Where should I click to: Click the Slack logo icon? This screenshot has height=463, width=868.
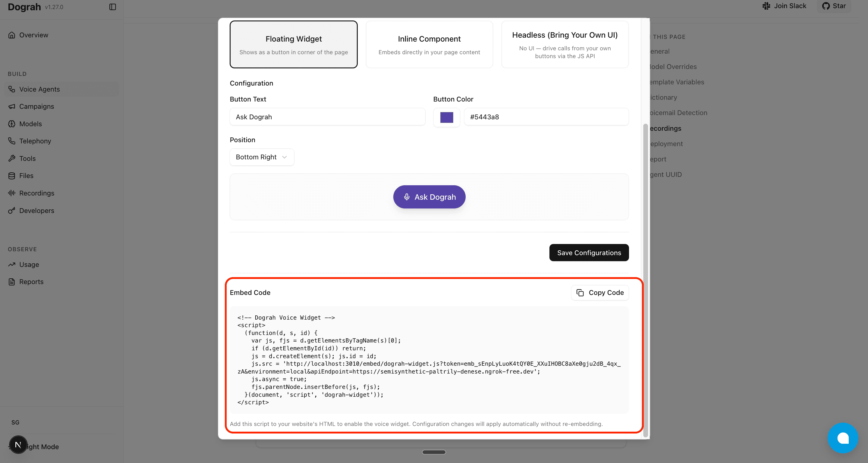coord(766,6)
